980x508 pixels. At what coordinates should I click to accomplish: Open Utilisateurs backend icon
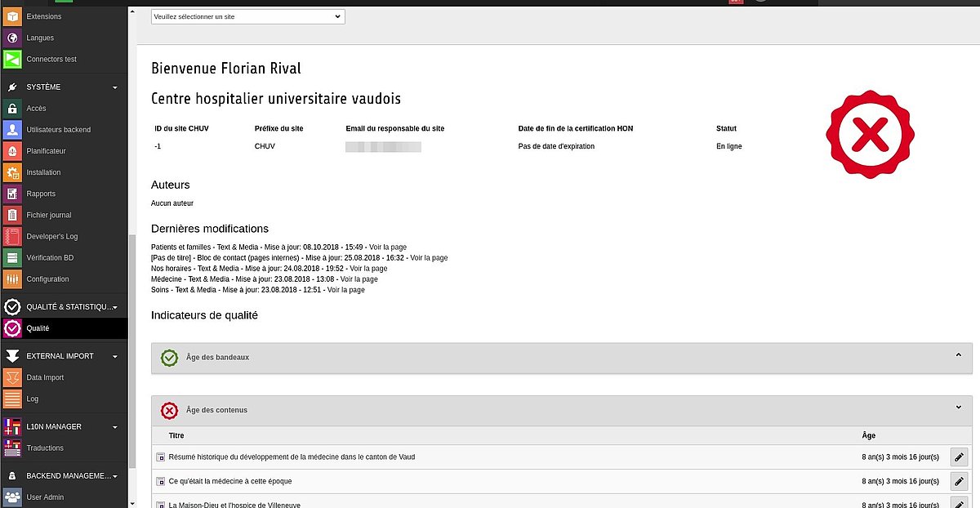pyautogui.click(x=11, y=130)
